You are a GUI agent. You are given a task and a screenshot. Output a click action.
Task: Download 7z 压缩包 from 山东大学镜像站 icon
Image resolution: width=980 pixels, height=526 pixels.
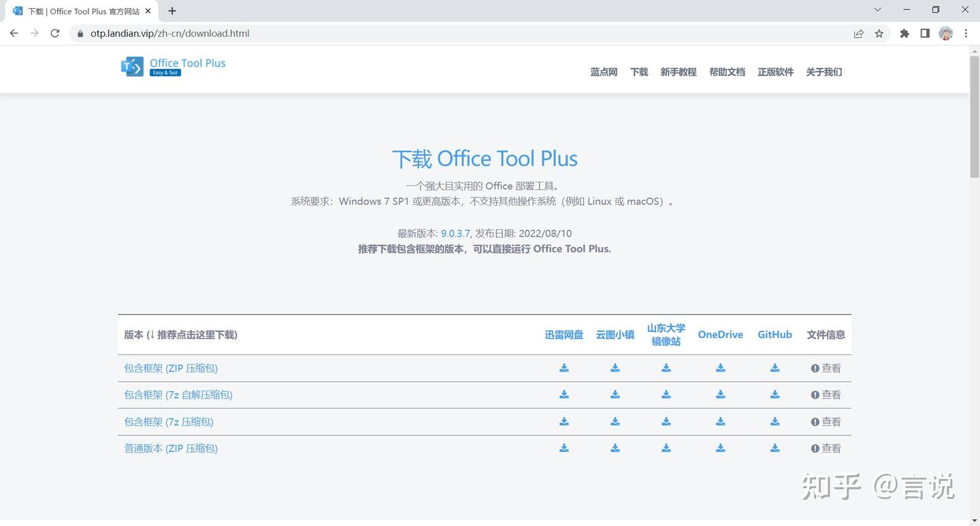(x=666, y=421)
